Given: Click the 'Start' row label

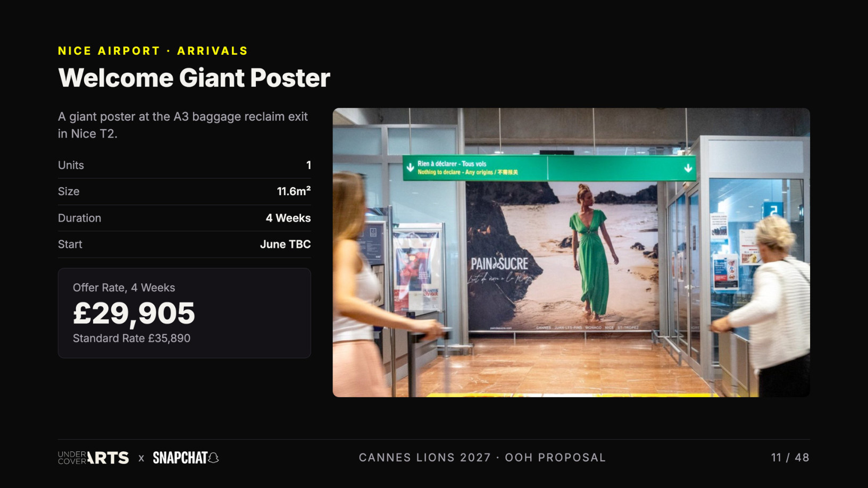Looking at the screenshot, I should tap(70, 244).
